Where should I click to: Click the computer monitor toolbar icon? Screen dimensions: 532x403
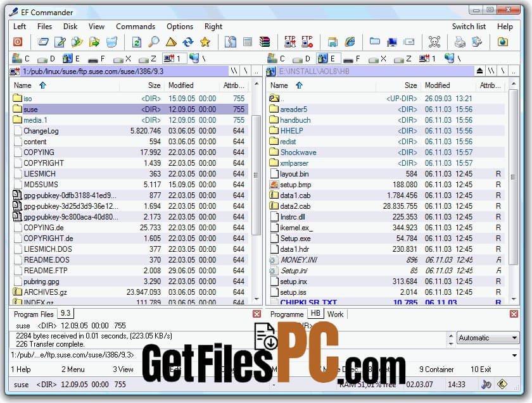point(392,42)
